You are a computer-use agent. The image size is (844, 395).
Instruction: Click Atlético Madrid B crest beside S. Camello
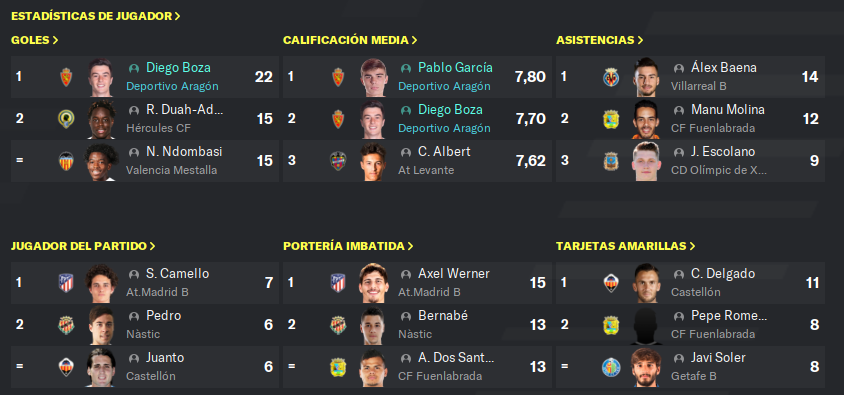click(66, 283)
